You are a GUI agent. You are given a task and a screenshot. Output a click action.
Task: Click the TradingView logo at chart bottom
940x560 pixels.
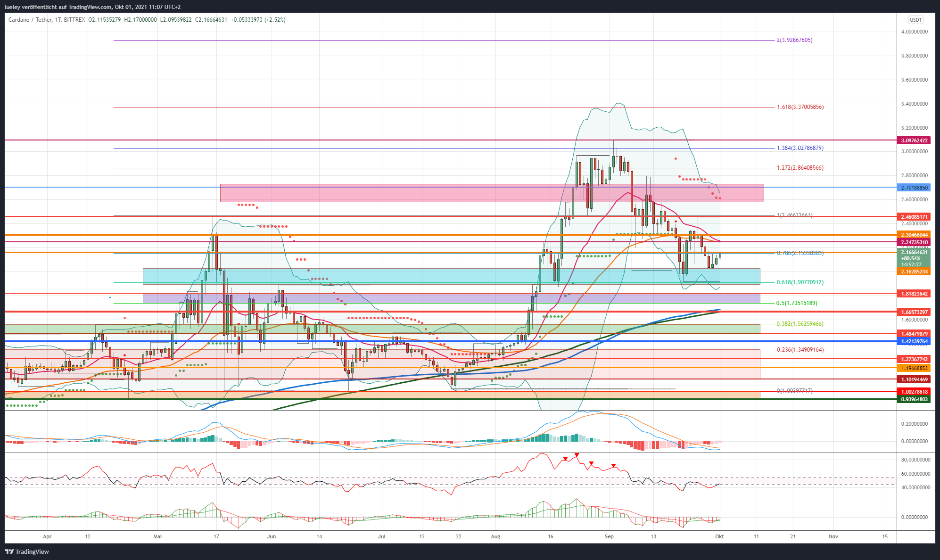click(27, 552)
